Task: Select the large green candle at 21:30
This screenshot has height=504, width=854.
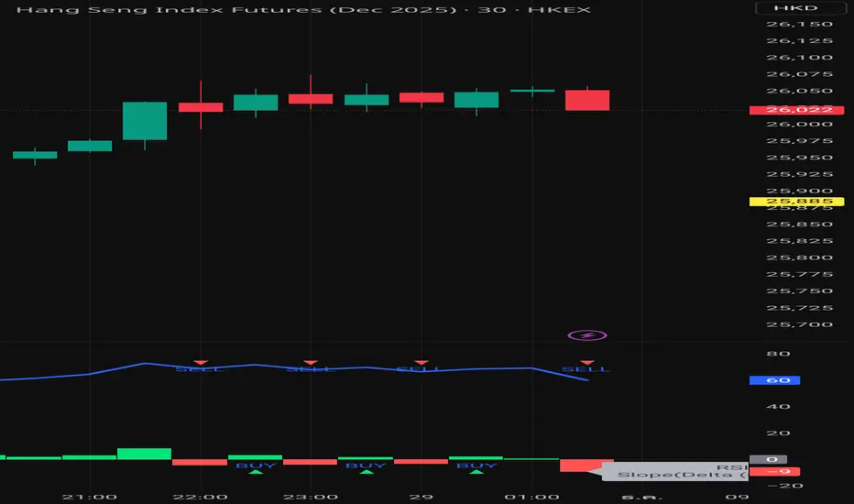Action: (x=145, y=121)
